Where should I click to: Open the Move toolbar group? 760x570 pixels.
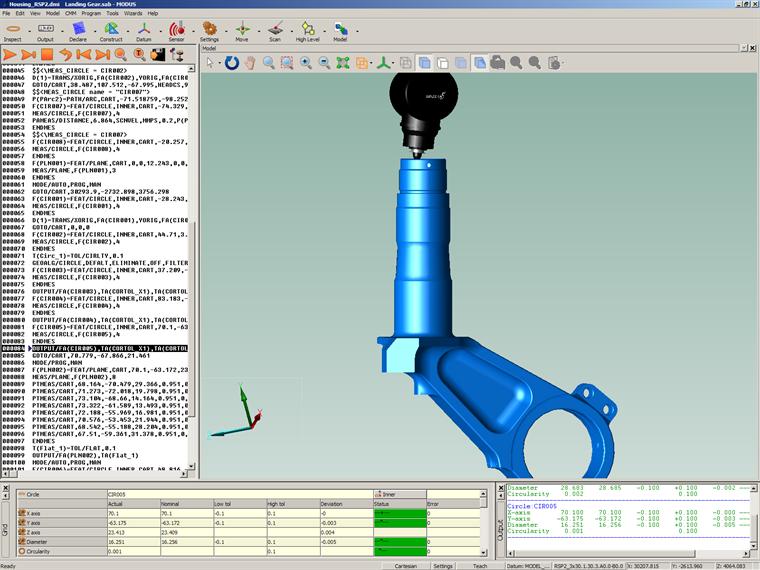(242, 32)
